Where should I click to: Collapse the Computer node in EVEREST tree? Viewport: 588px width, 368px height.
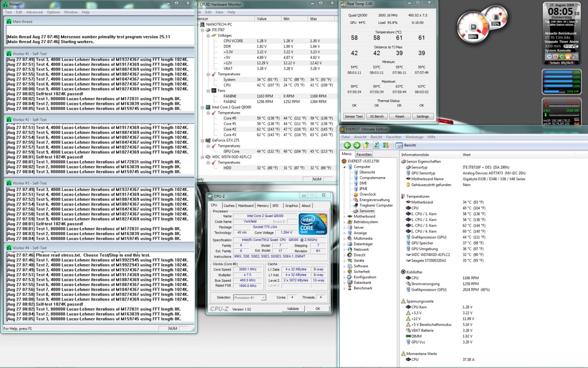click(345, 167)
